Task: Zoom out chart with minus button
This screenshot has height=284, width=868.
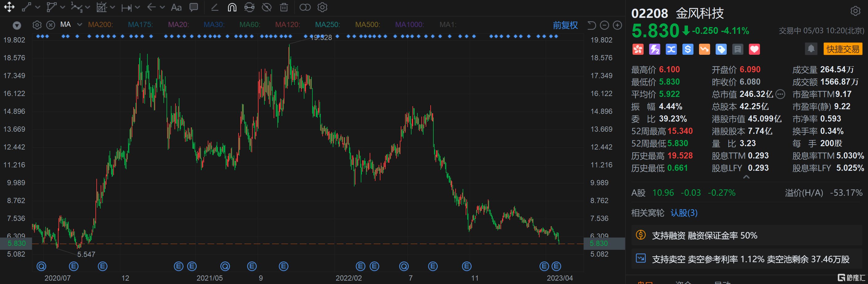Action: coord(605,25)
